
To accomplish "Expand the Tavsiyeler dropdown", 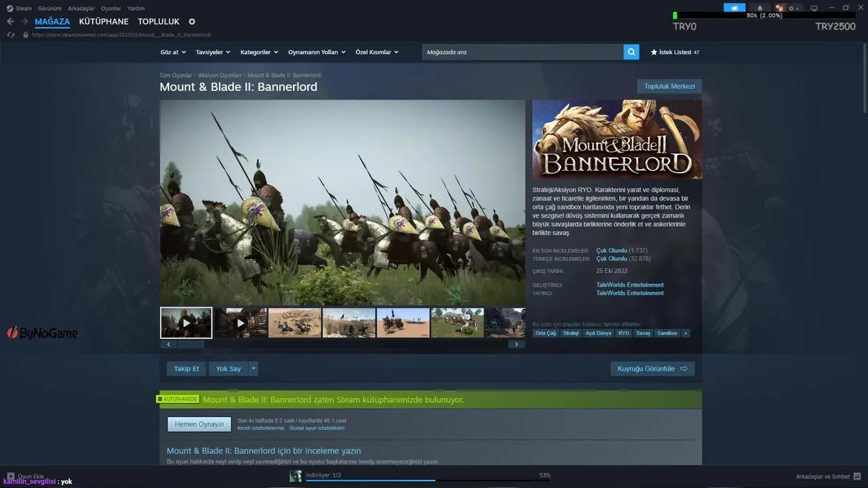I will pyautogui.click(x=213, y=52).
